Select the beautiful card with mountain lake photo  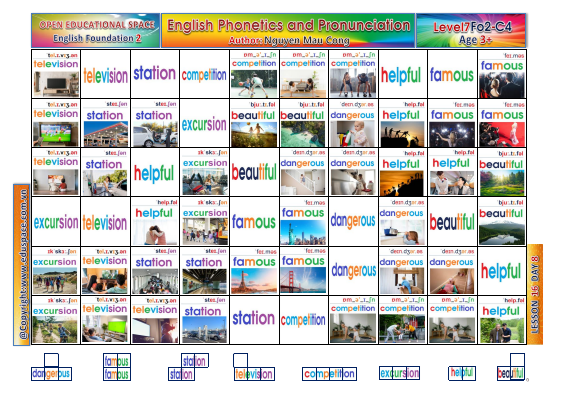502,221
